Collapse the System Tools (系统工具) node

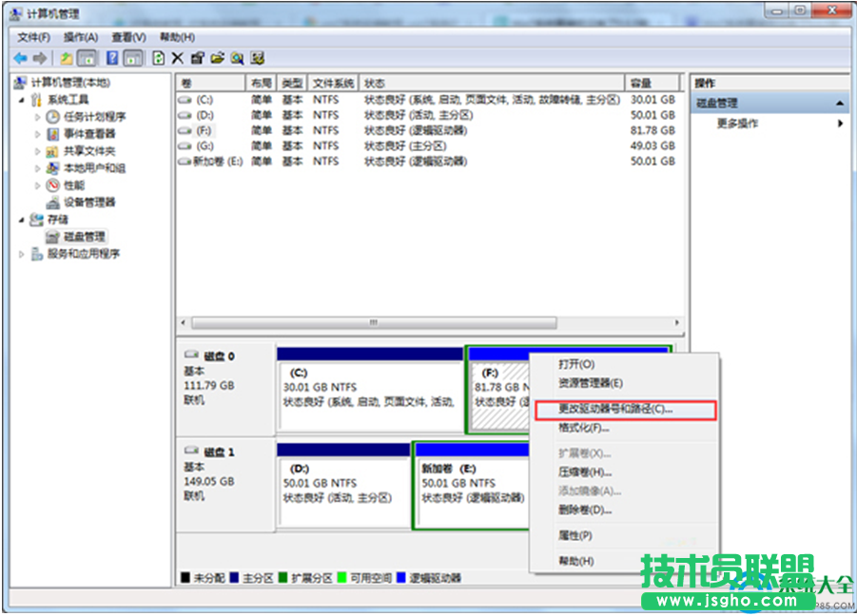tap(22, 100)
